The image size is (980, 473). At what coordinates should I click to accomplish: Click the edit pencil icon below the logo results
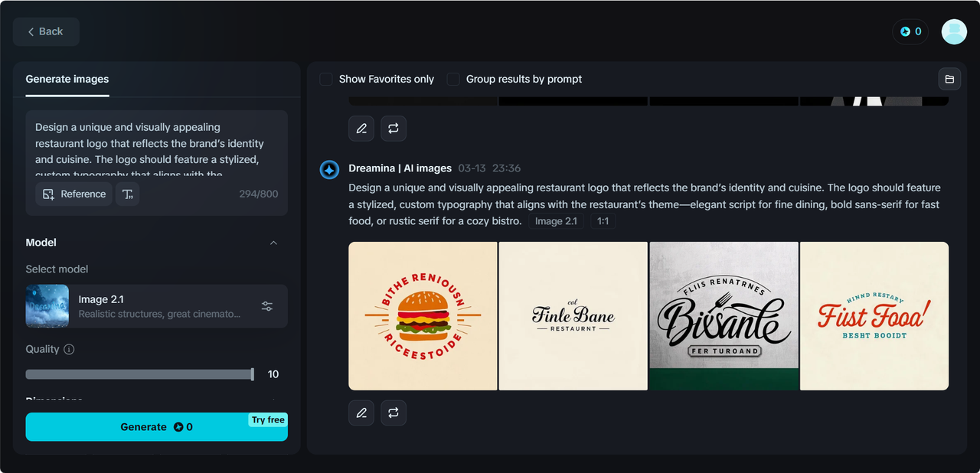pos(361,413)
